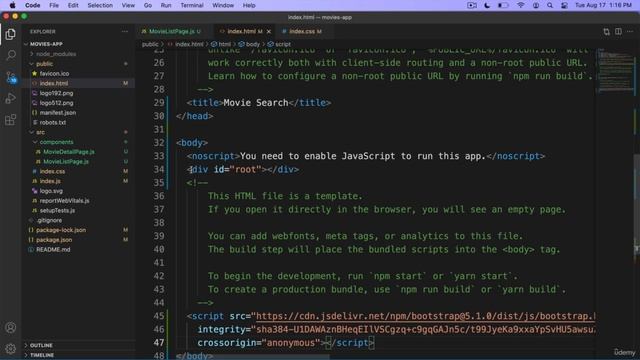Open MovieDetailPage.js file

coord(69,152)
